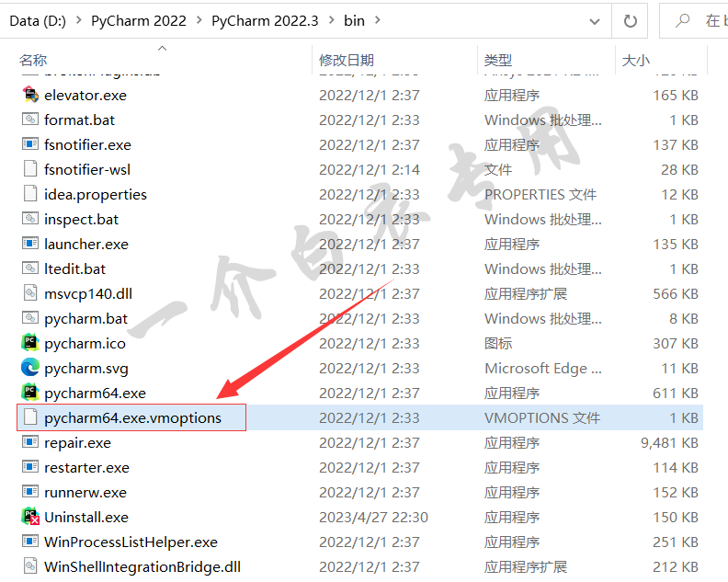This screenshot has width=728, height=582.
Task: Expand chevron after bin folder
Action: tap(377, 20)
